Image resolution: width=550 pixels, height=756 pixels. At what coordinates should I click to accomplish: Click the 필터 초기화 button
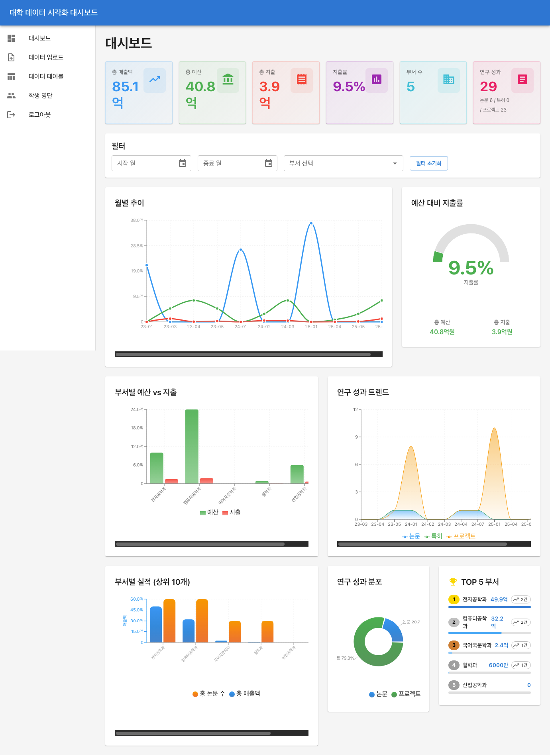click(429, 163)
